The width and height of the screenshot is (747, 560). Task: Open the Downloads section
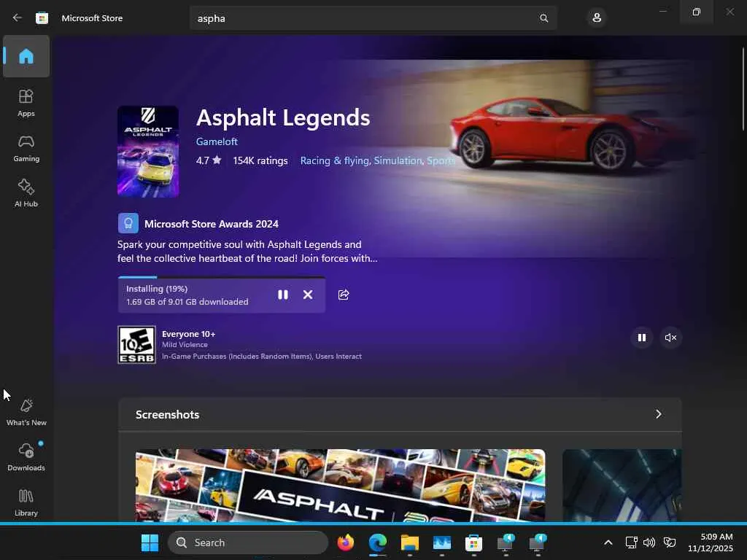(x=26, y=457)
